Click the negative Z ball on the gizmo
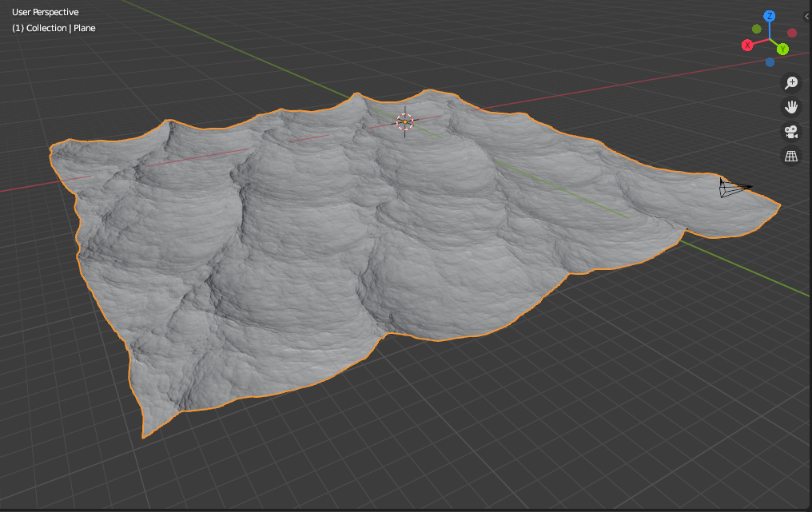Screen dimensions: 812x512 pos(770,62)
